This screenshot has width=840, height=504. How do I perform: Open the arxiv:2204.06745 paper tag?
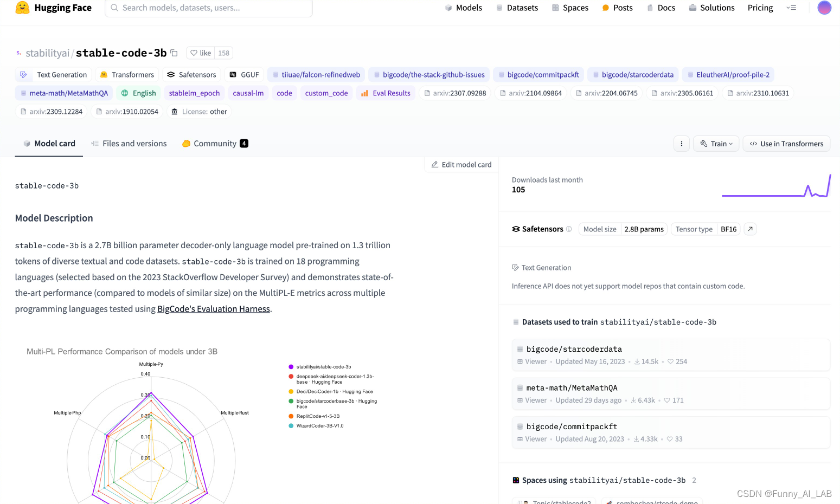[606, 93]
